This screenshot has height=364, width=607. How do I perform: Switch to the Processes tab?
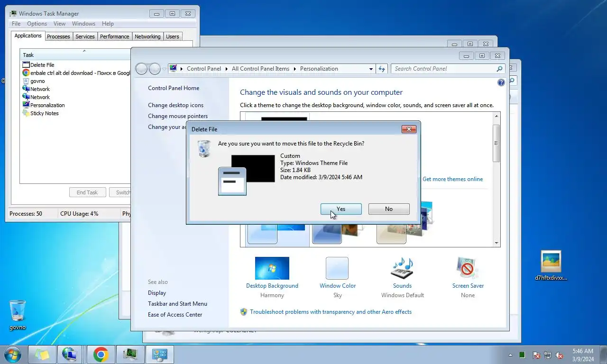click(x=58, y=36)
